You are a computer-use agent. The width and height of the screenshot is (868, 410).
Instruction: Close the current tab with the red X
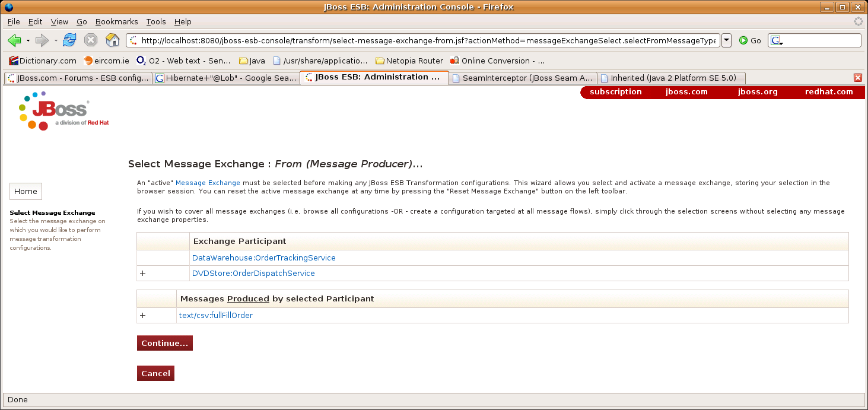pos(857,78)
